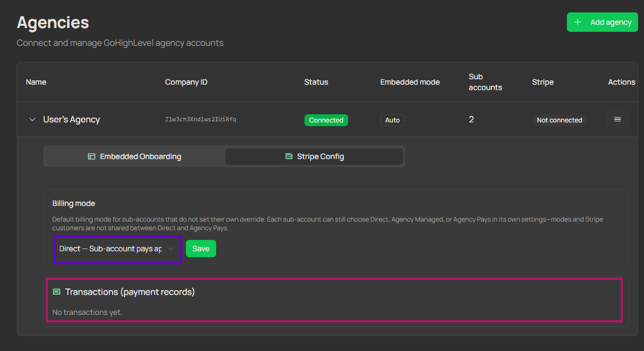
Task: Click the User's Agency name
Action: tap(72, 120)
